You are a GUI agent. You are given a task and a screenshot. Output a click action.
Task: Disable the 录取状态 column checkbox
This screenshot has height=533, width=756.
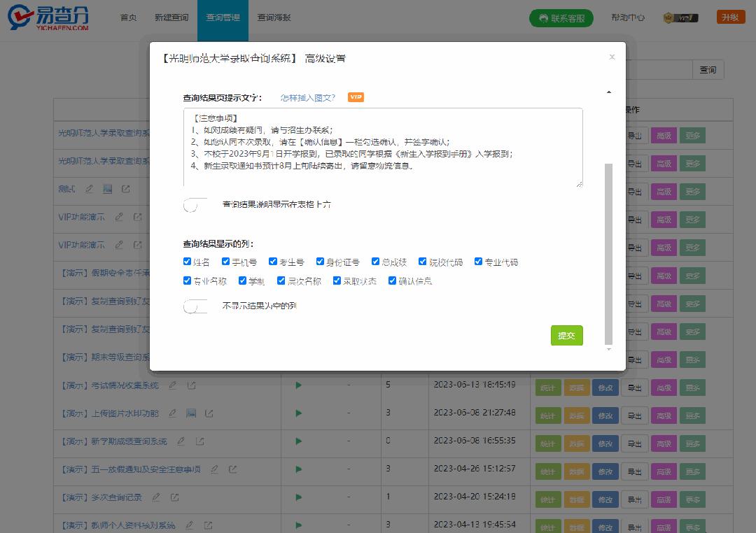pyautogui.click(x=337, y=280)
